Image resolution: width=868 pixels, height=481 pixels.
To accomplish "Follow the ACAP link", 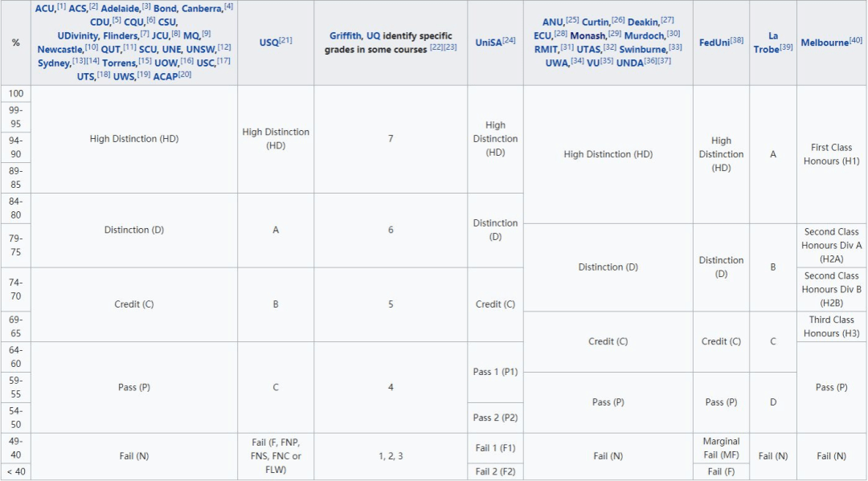I will tap(165, 76).
